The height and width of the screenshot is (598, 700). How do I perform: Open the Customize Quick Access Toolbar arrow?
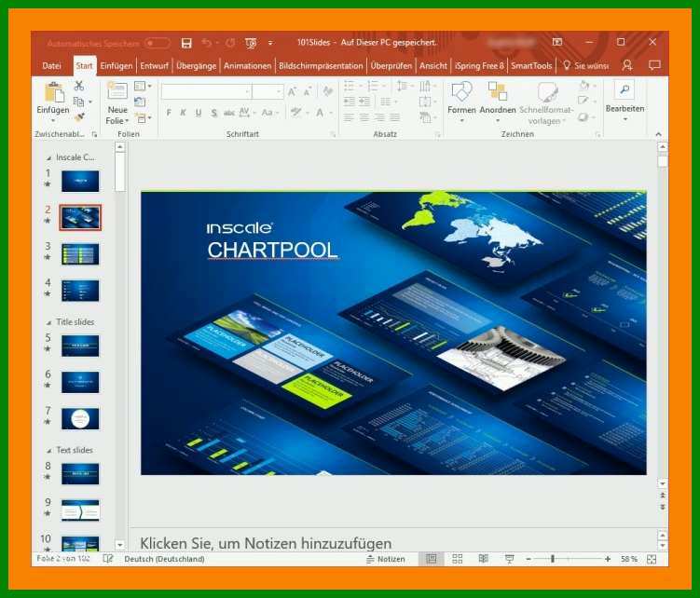click(270, 43)
